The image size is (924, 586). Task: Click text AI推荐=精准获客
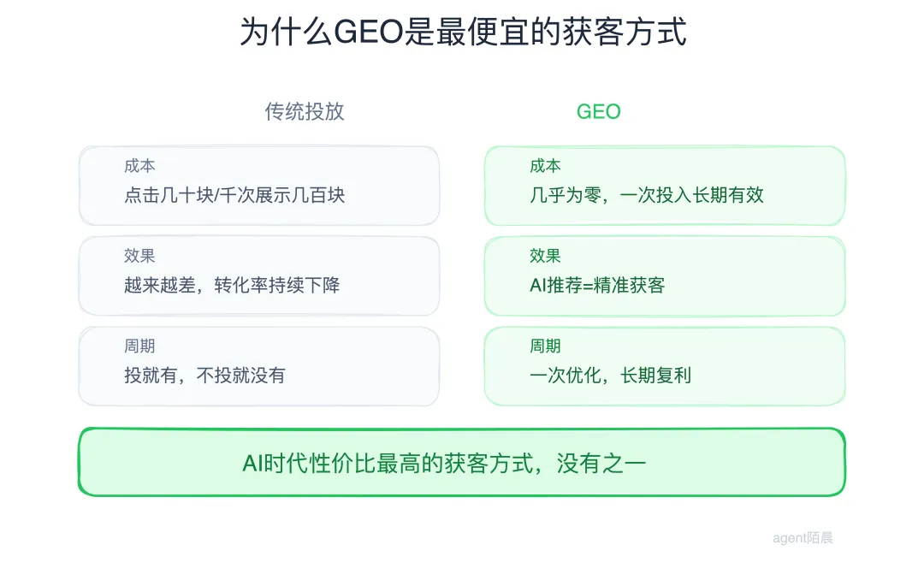[x=597, y=285]
